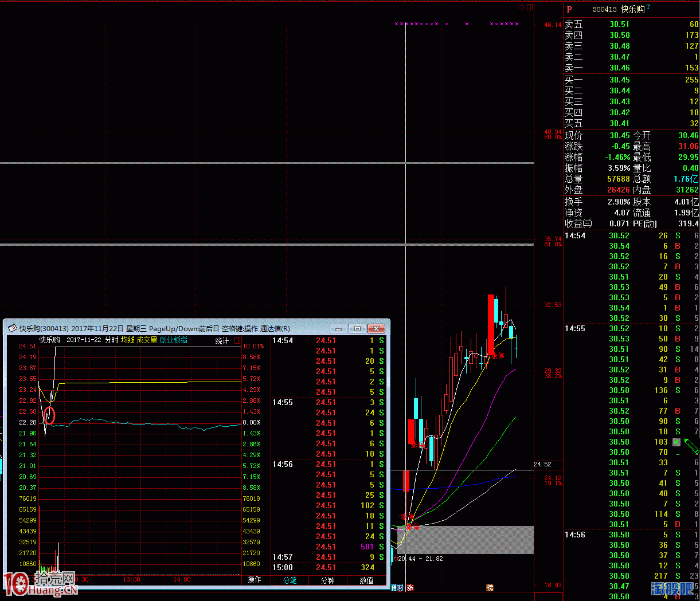Viewport: 700px width, 601px height.
Task: Click the 卖二 order book row label
Action: [573, 57]
